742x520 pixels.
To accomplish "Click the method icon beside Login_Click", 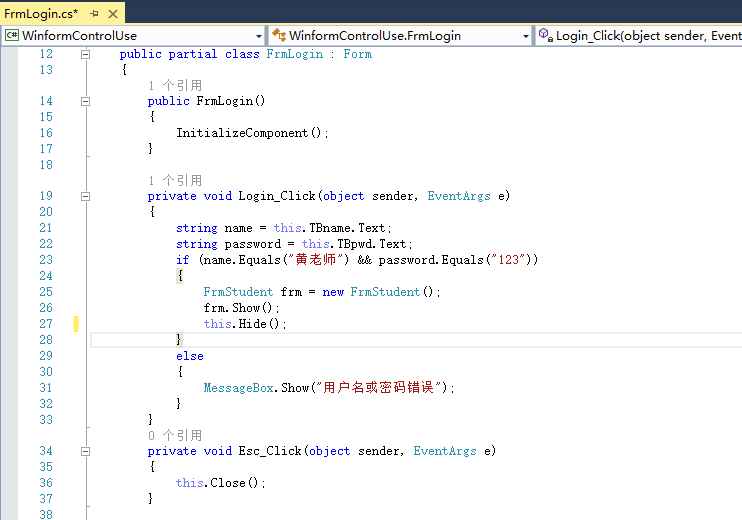I will click(546, 35).
